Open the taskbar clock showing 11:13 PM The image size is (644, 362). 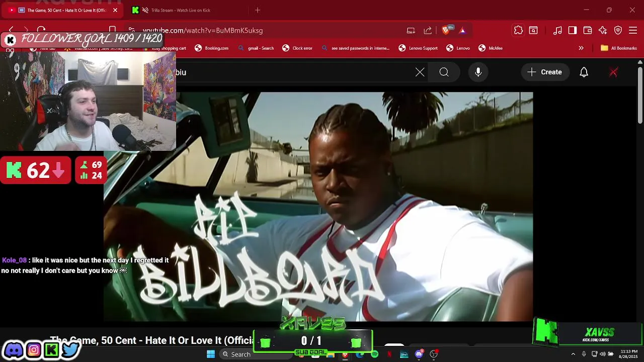point(629,354)
